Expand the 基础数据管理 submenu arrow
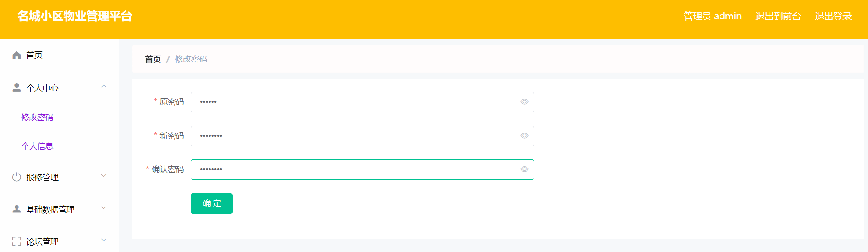This screenshot has height=252, width=868. (x=104, y=208)
